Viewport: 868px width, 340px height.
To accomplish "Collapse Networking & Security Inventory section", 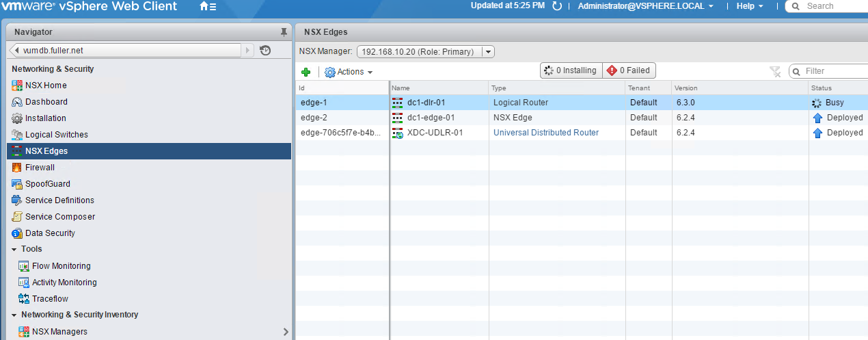I will pyautogui.click(x=14, y=315).
